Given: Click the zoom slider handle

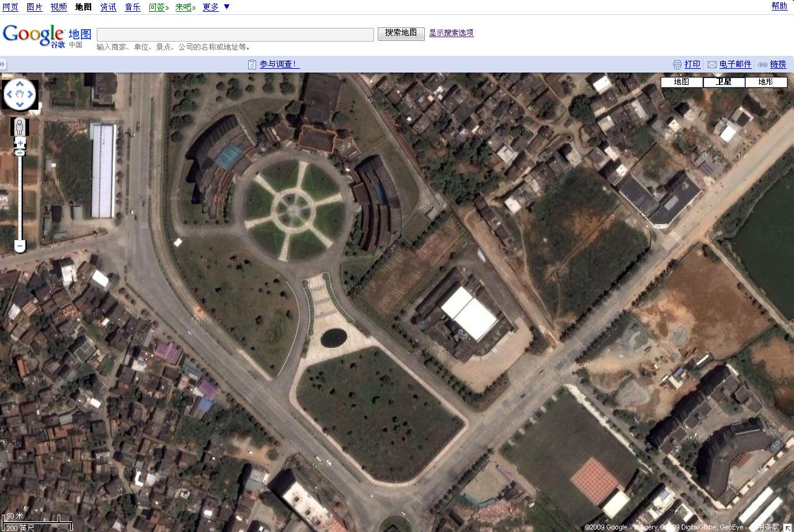Looking at the screenshot, I should coord(20,153).
